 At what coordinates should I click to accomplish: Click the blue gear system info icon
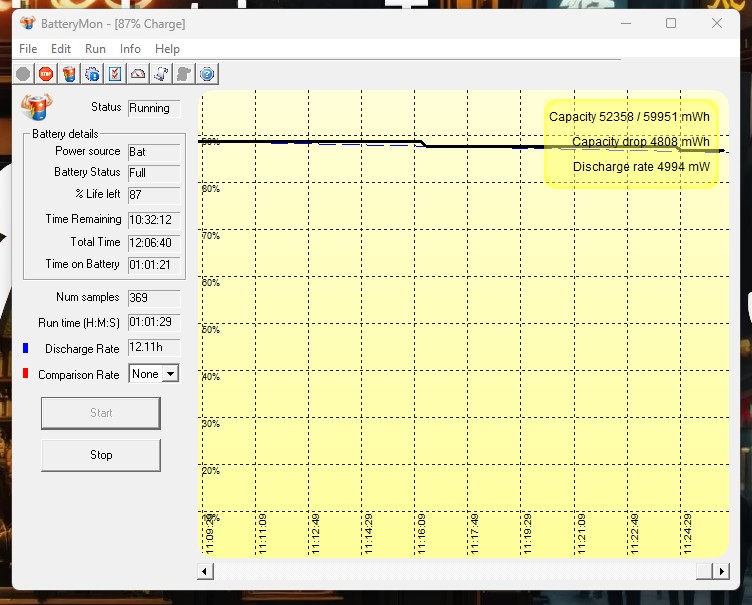92,74
